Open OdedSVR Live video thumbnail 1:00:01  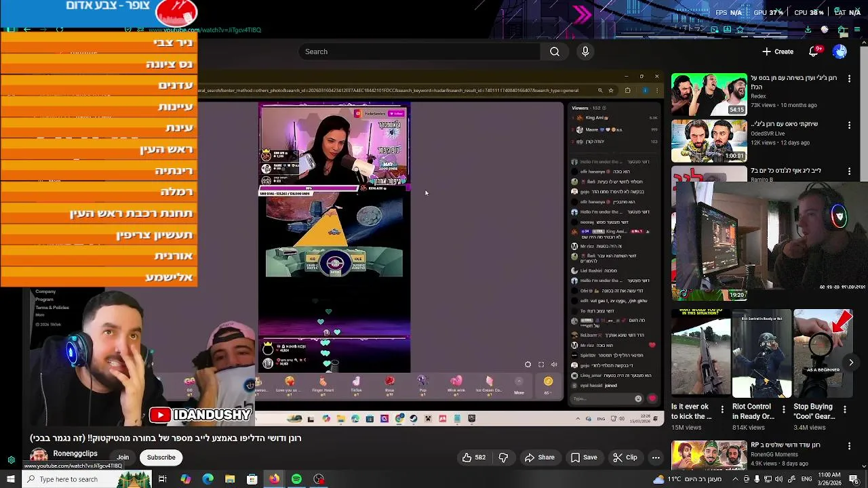point(709,141)
